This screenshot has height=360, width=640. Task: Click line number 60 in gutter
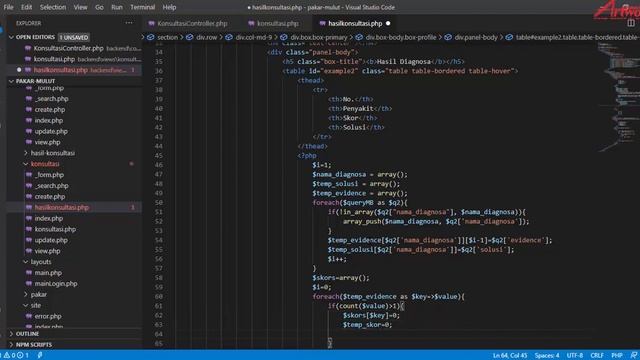point(159,296)
